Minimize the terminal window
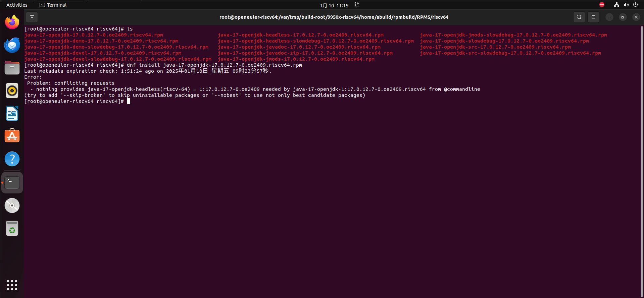 (609, 17)
